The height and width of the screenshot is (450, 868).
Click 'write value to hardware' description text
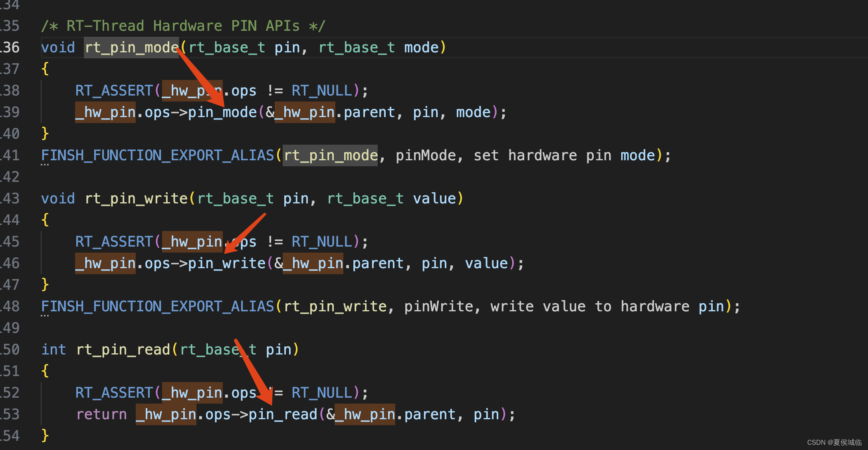click(590, 307)
